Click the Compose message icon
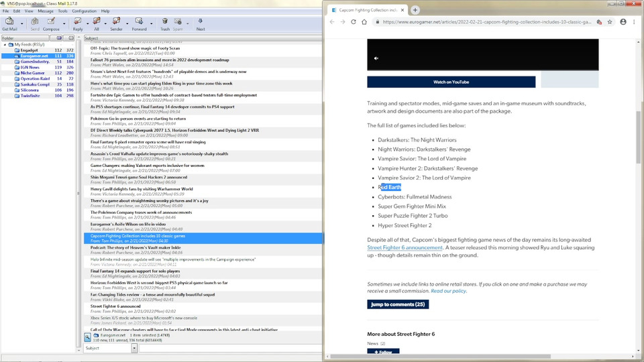Image resolution: width=644 pixels, height=362 pixels. tap(51, 21)
